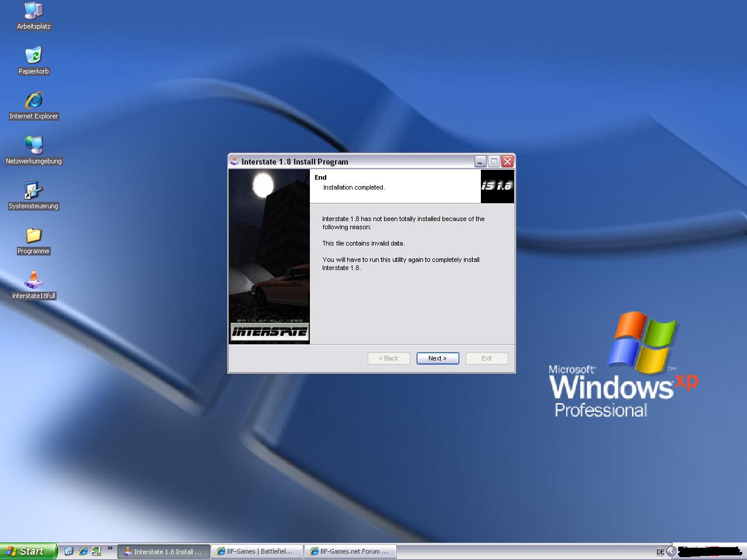
Task: Open the DE language bar selector
Action: tap(660, 551)
